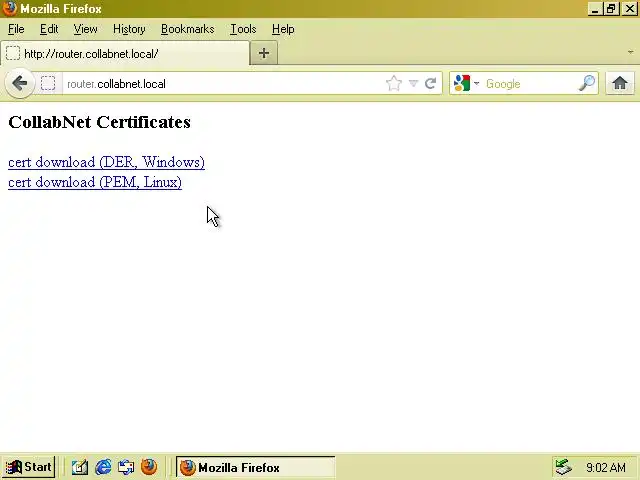Close the Firefox window

point(629,9)
